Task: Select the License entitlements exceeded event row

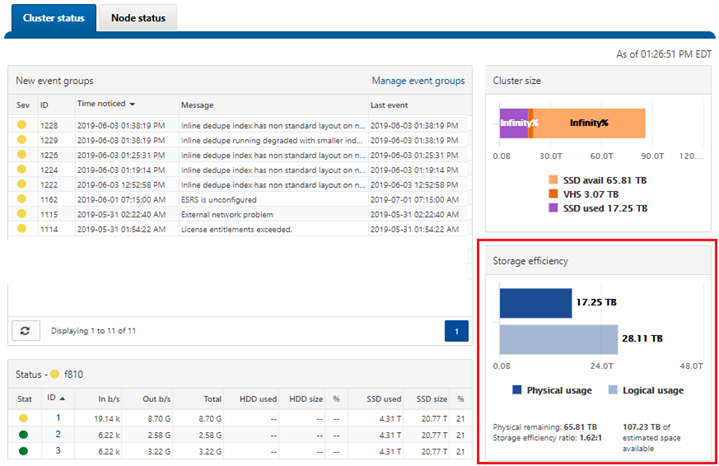Action: pos(240,230)
